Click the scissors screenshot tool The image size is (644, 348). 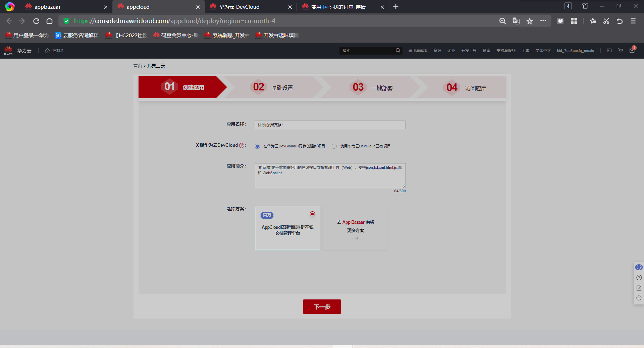click(x=606, y=21)
